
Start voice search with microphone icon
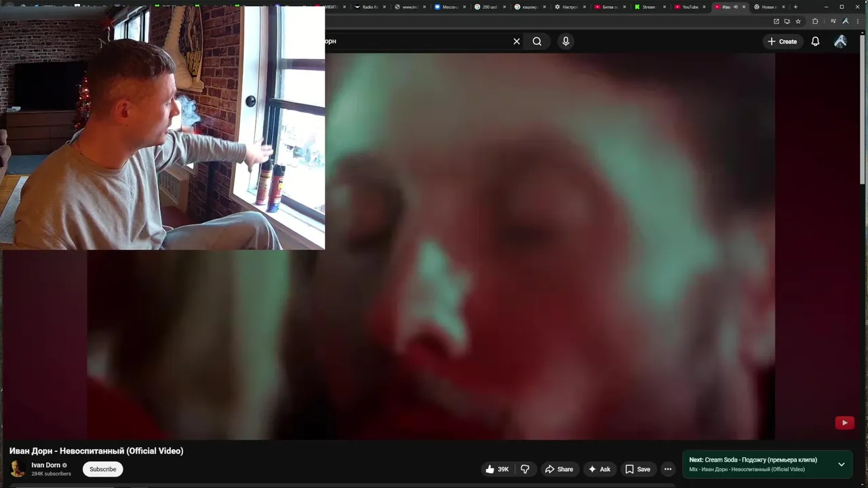[x=566, y=41]
